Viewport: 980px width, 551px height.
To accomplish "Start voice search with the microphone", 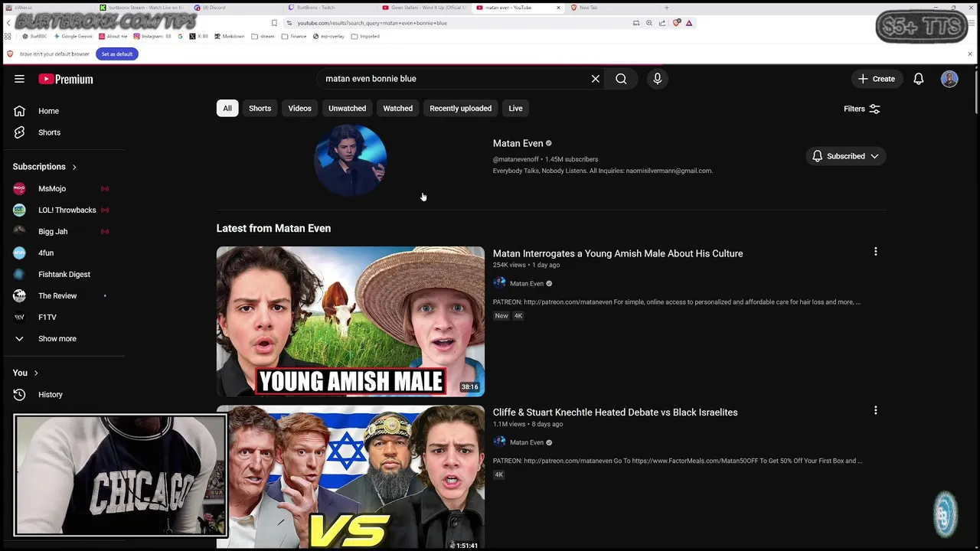I will [657, 79].
